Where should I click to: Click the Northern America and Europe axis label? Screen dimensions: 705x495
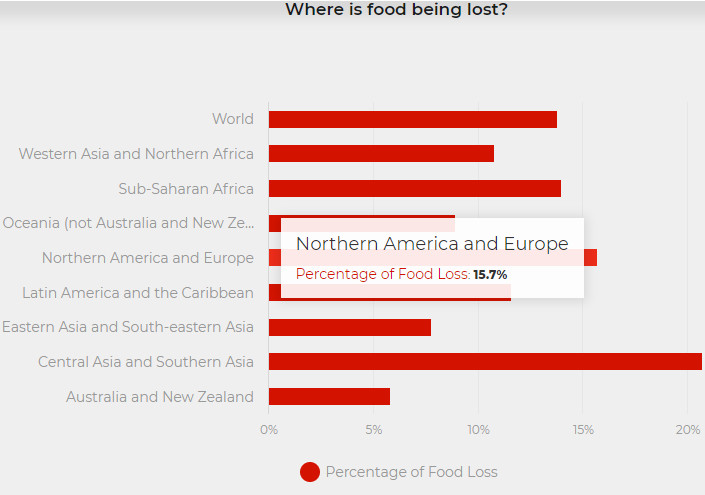tap(148, 258)
